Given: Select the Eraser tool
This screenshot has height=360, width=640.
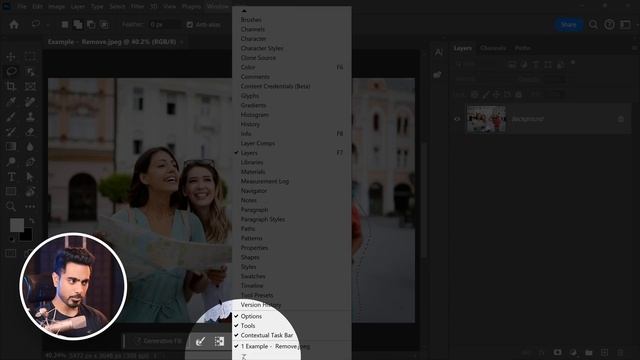Looking at the screenshot, I should [30, 131].
